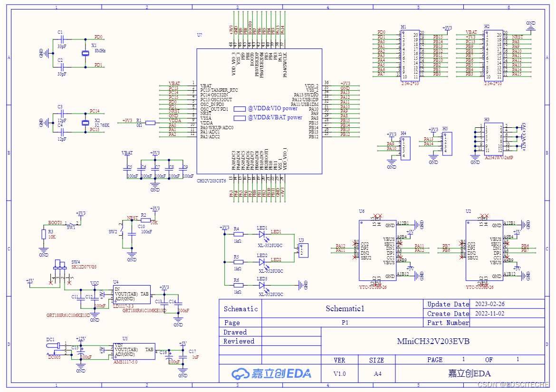Click the '32.768K' crystal value
Screen dimensions: 556x392
[102, 125]
